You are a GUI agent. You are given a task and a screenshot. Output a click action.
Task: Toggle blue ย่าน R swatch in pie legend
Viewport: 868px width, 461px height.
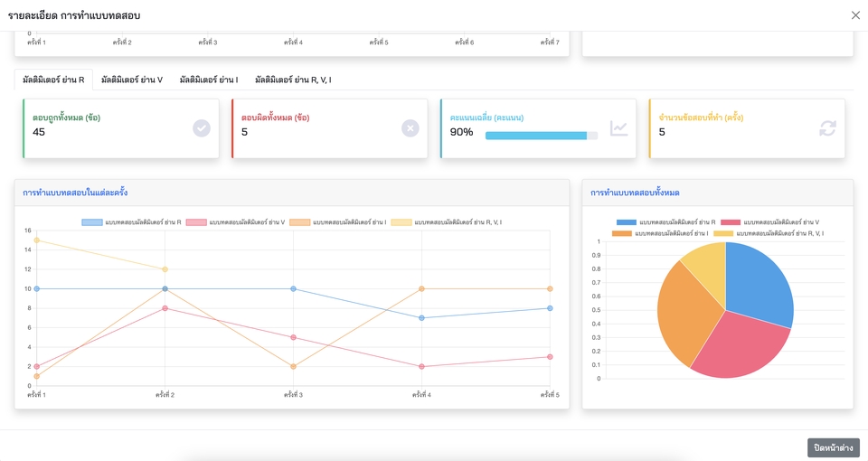pos(626,222)
